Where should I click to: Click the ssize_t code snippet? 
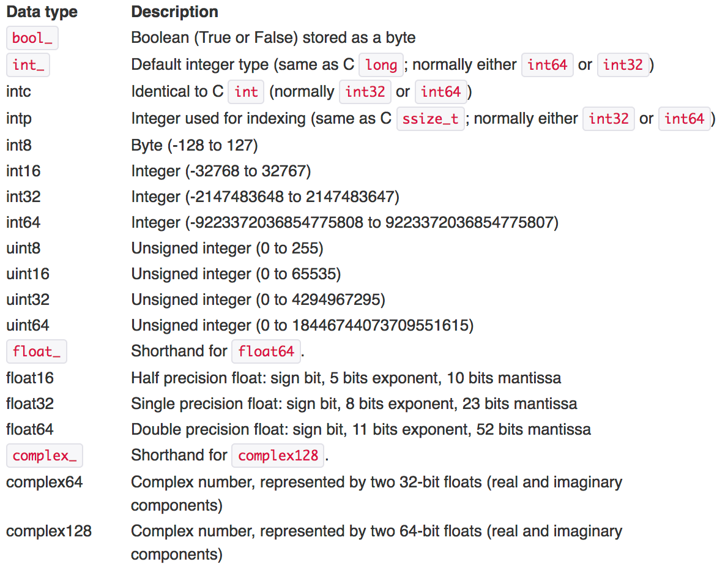(x=431, y=119)
